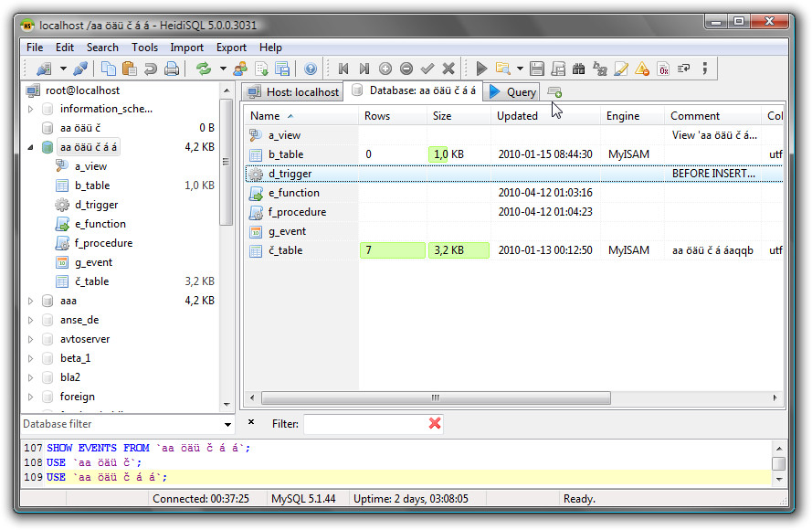Open the File menu
812x530 pixels.
[35, 48]
